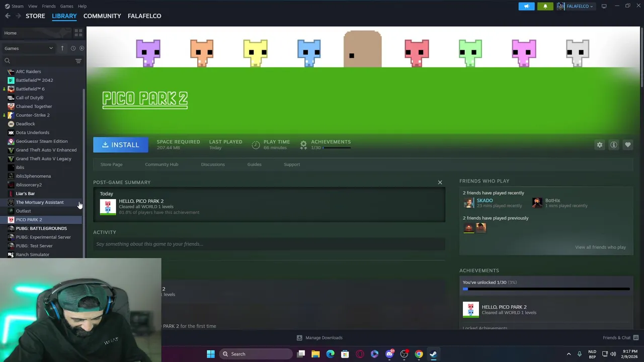The image size is (644, 362).
Task: Click the library search magnifier icon
Action: pos(7,61)
